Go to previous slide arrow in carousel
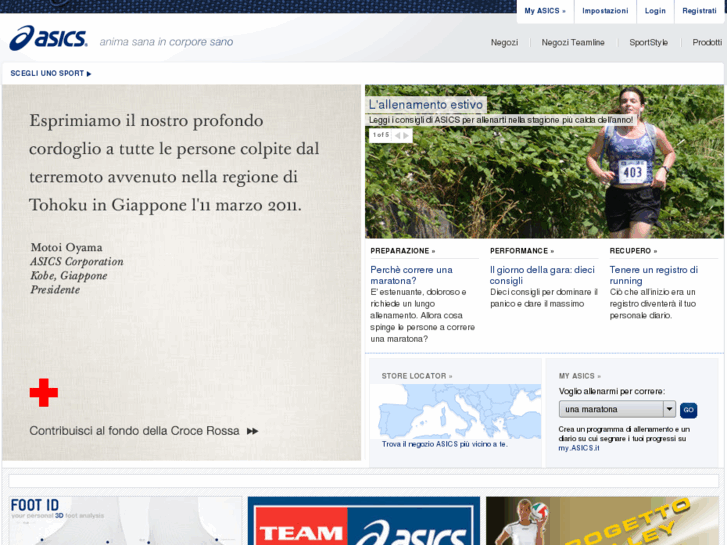727x545 pixels. [397, 135]
